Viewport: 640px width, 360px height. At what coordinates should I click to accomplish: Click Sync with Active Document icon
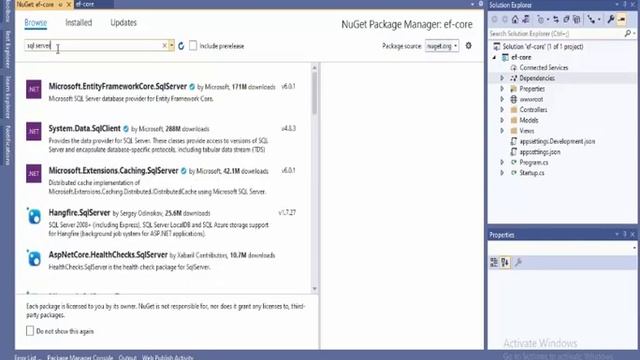click(556, 19)
